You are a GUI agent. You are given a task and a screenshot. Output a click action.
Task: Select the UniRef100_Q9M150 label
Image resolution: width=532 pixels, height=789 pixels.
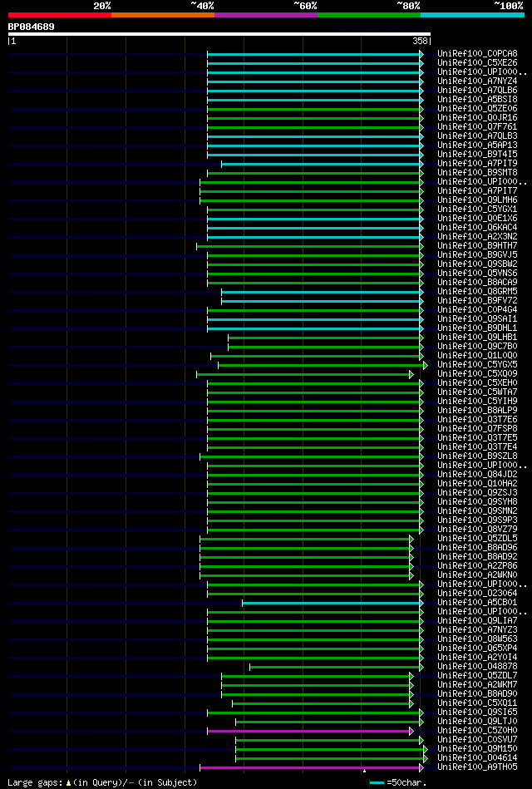[x=477, y=749]
